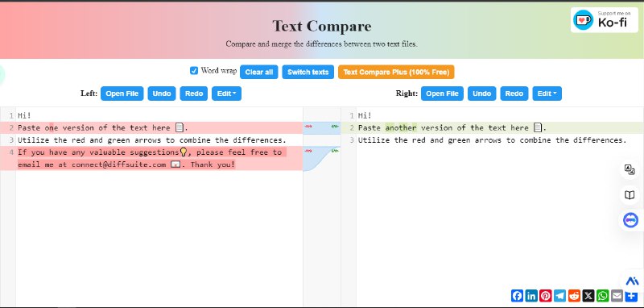Share on Pinterest
This screenshot has width=644, height=308.
pos(546,295)
